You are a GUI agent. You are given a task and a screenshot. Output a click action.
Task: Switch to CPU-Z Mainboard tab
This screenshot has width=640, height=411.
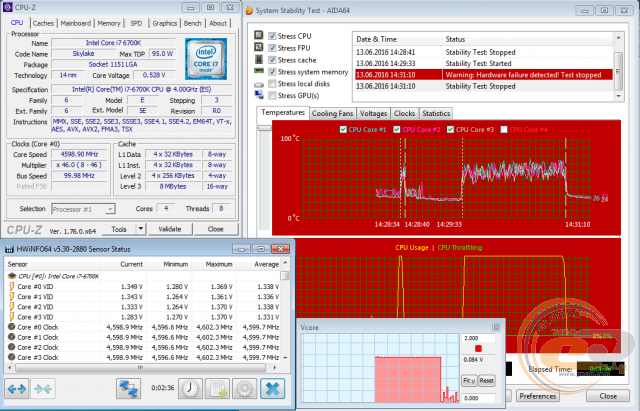76,23
